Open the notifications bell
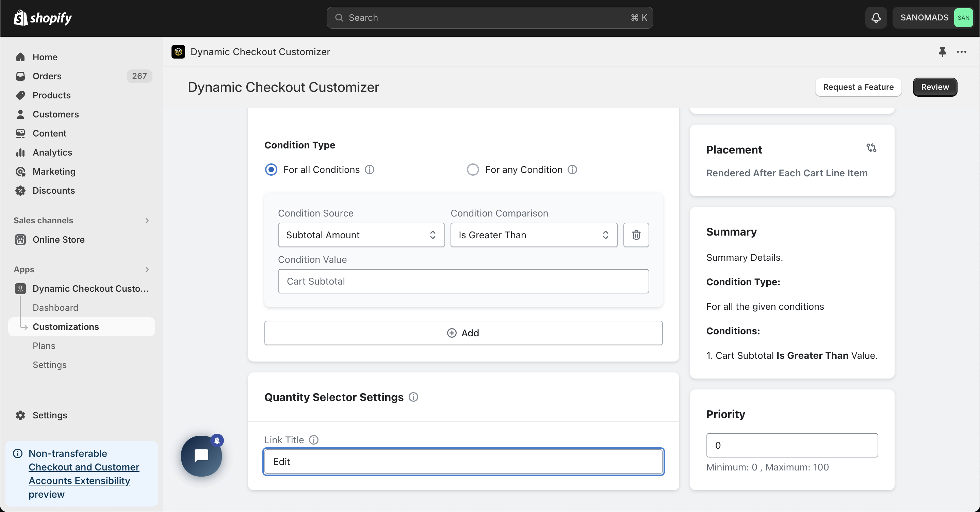 tap(876, 17)
